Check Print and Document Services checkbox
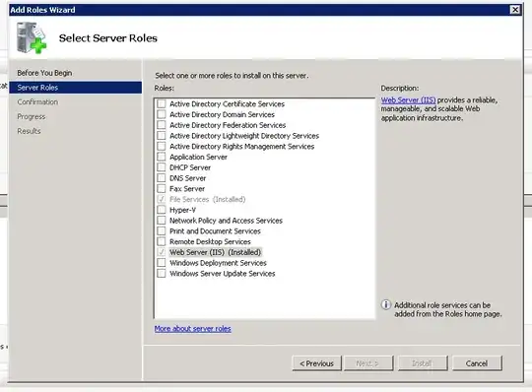The image size is (532, 392). tap(162, 230)
